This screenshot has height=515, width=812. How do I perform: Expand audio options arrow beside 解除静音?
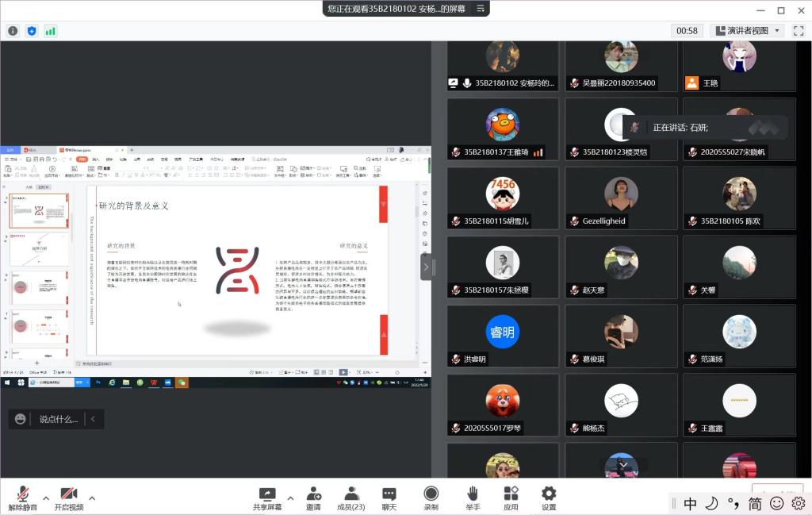(46, 498)
